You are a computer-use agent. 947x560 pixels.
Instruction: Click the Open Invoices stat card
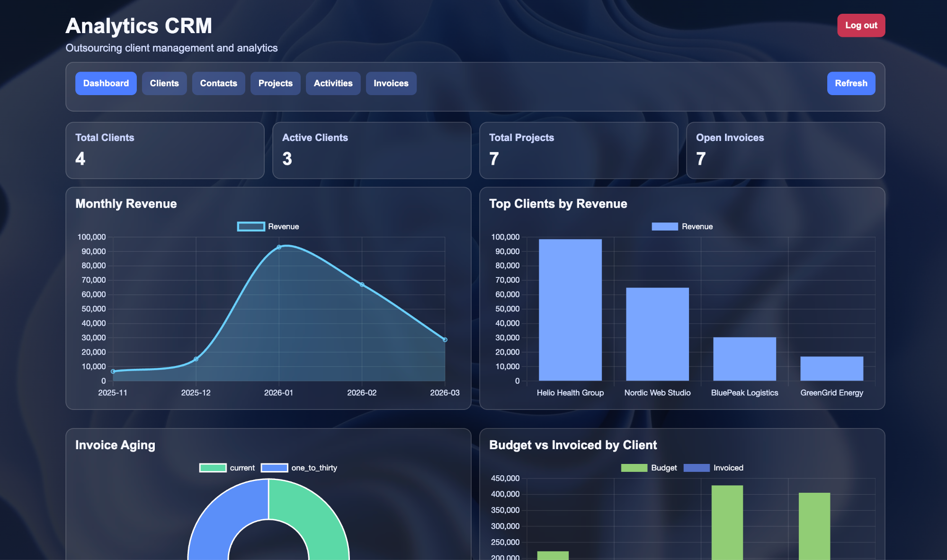pyautogui.click(x=785, y=151)
